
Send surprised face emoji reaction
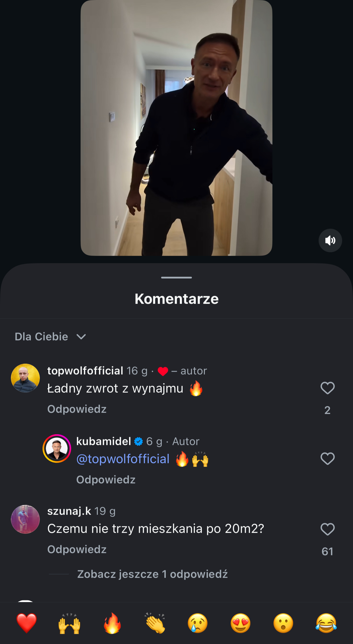283,623
